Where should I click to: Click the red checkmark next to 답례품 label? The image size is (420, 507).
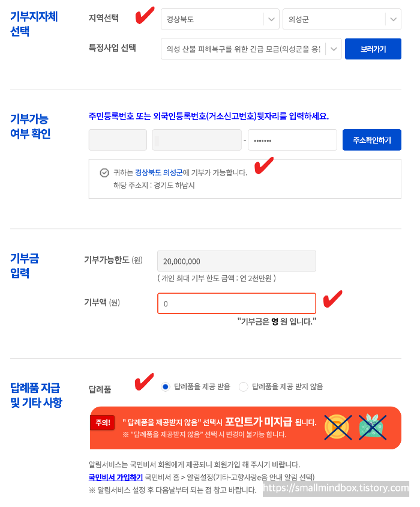tap(144, 381)
